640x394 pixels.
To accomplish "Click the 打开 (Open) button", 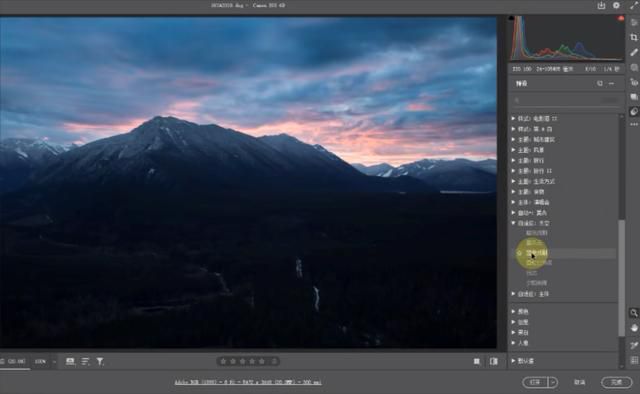I will [536, 382].
